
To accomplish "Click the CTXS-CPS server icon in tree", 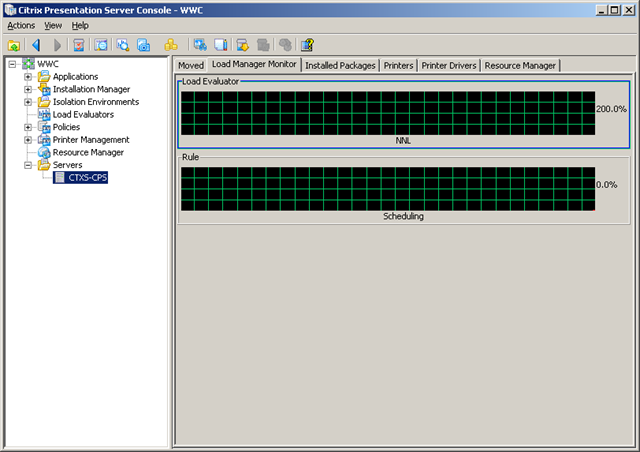I will [x=60, y=178].
